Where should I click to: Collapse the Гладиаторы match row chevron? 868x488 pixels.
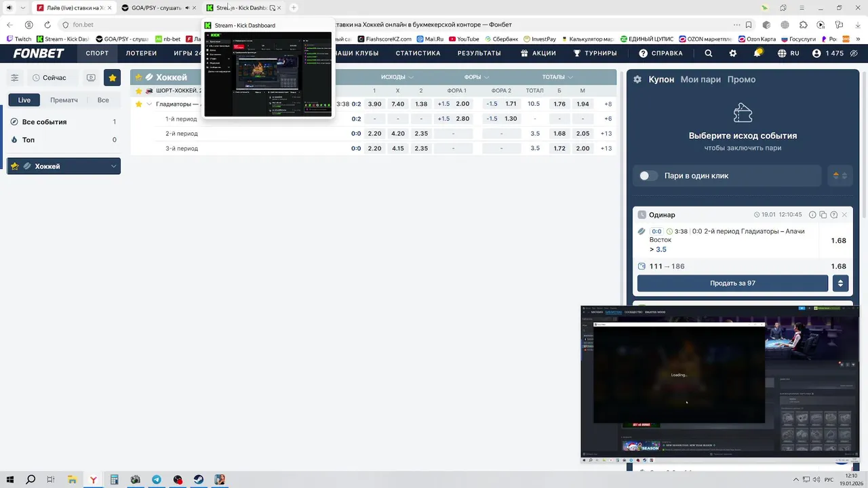pyautogui.click(x=149, y=104)
